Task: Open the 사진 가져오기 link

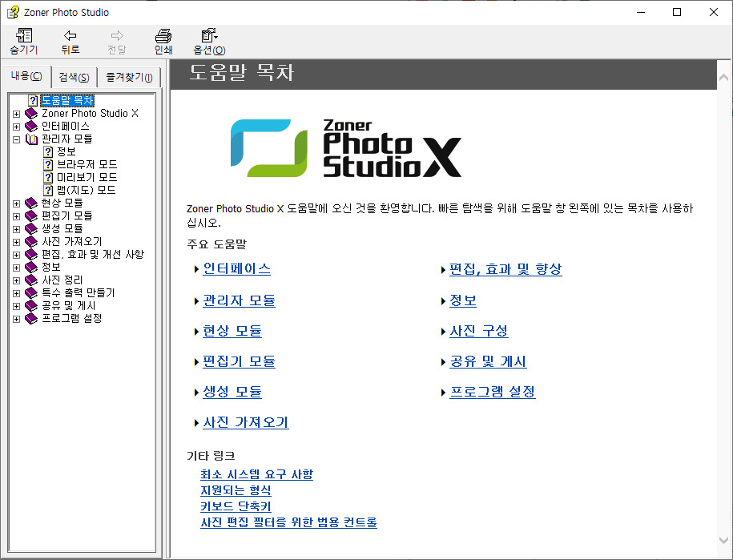Action: [x=245, y=422]
